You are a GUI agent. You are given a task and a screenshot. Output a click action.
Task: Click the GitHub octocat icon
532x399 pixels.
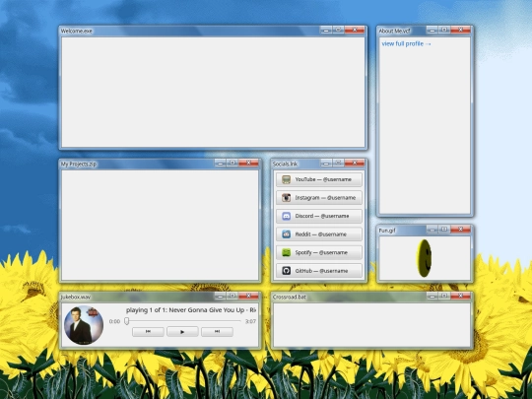pos(287,271)
